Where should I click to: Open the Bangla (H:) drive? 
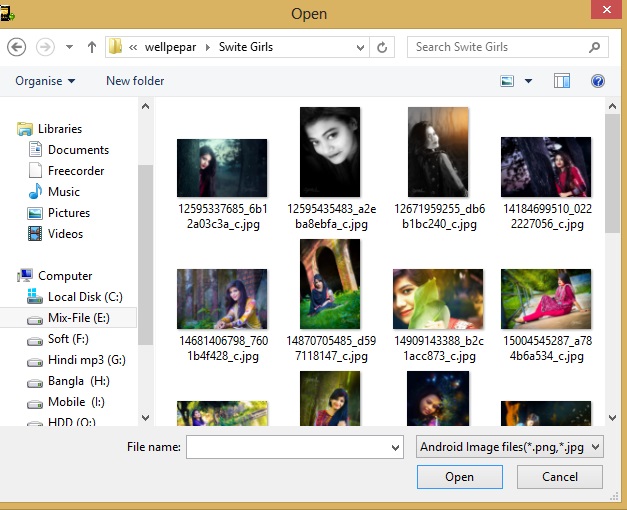pyautogui.click(x=79, y=381)
